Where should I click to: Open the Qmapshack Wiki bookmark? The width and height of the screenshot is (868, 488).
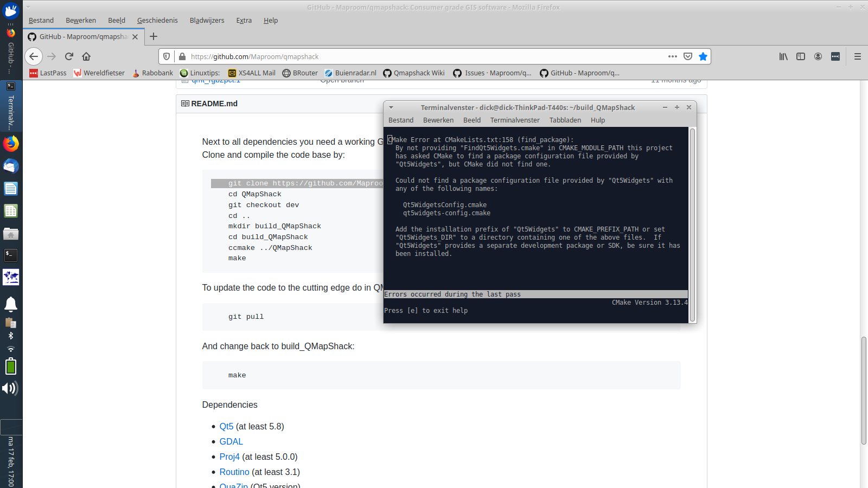(413, 73)
